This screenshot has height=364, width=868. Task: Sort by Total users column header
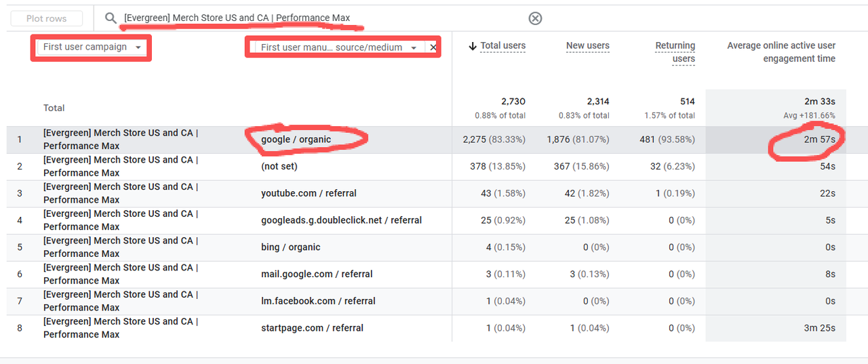[502, 46]
